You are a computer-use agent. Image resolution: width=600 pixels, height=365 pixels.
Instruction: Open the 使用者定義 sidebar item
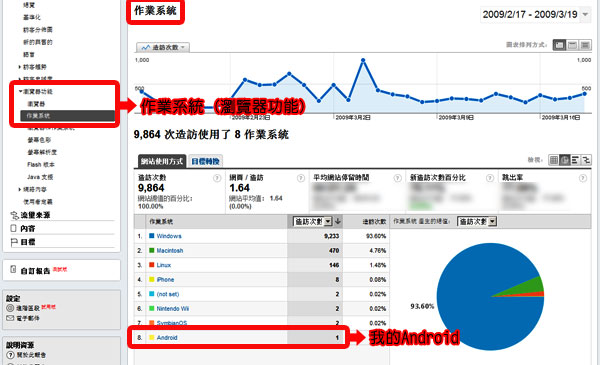click(38, 202)
